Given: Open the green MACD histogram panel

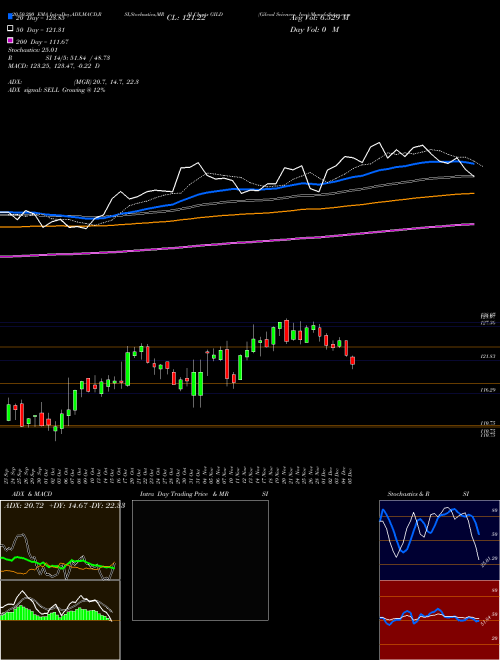Looking at the screenshot, I should click(x=60, y=620).
